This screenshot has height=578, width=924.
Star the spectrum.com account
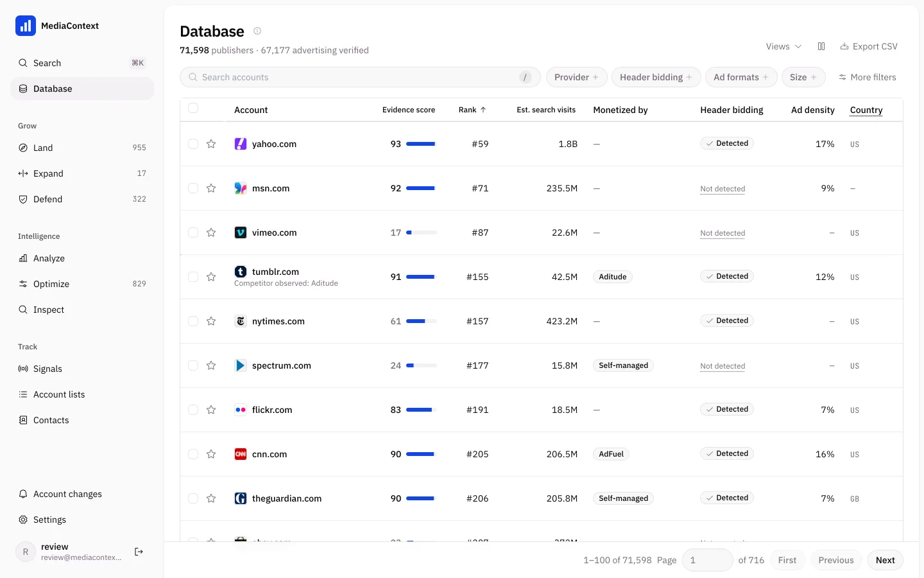pyautogui.click(x=211, y=365)
